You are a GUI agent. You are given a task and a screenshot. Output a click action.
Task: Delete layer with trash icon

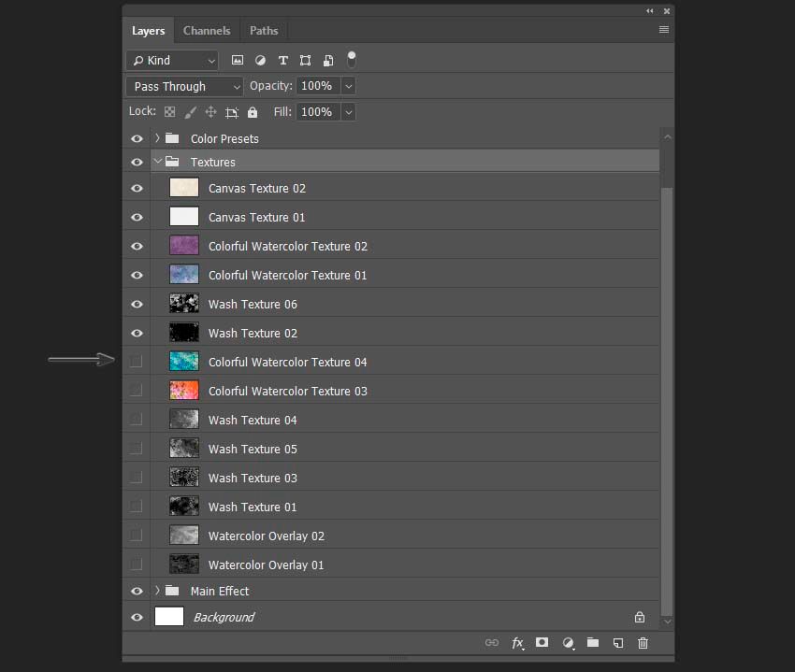(643, 643)
